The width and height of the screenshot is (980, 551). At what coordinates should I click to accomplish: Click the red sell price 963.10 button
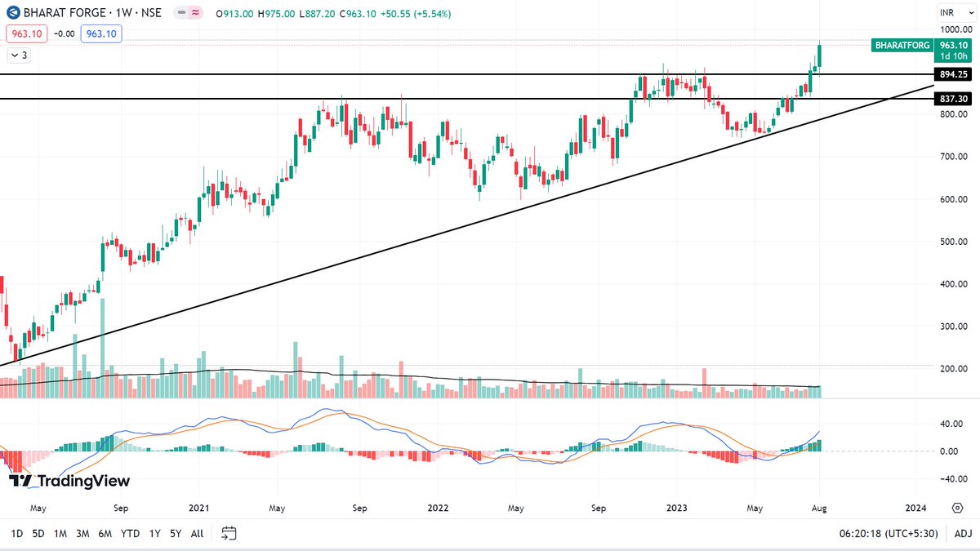tap(27, 33)
